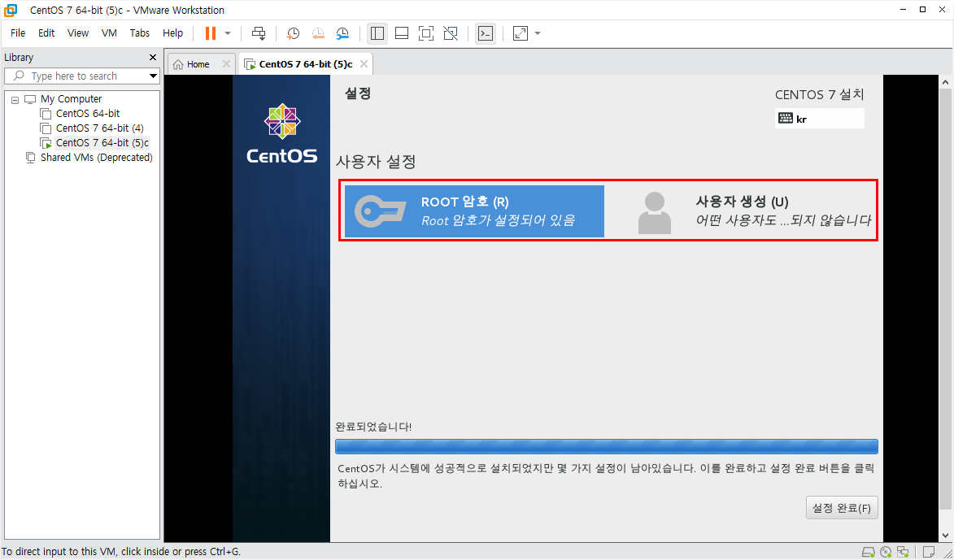Open the ROOT 암호 (R) setting

475,211
